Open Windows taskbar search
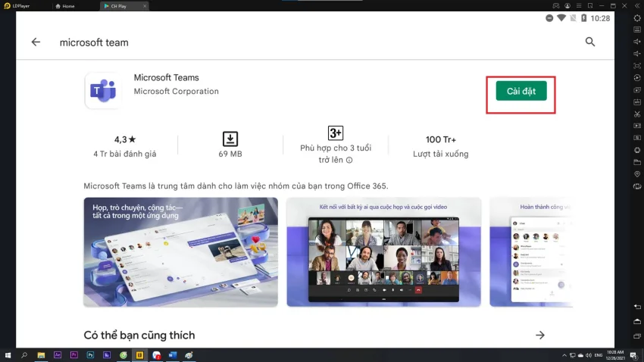Screen dimensions: 644x362 [x=24, y=355]
